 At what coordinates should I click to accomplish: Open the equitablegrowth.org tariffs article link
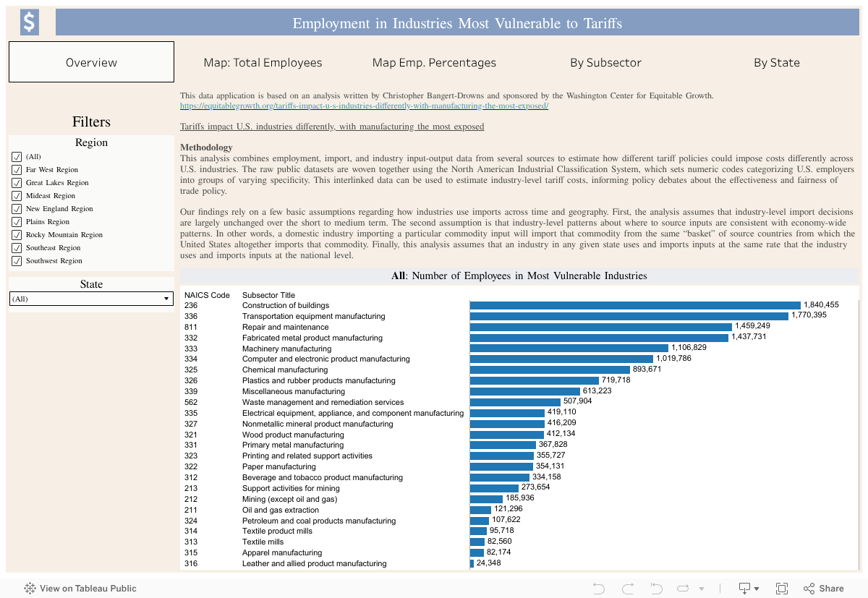pyautogui.click(x=364, y=106)
